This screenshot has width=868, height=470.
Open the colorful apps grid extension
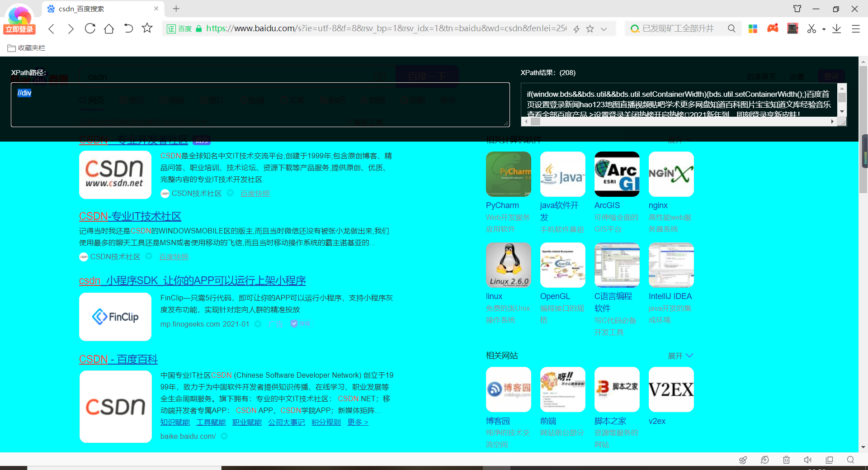click(753, 29)
